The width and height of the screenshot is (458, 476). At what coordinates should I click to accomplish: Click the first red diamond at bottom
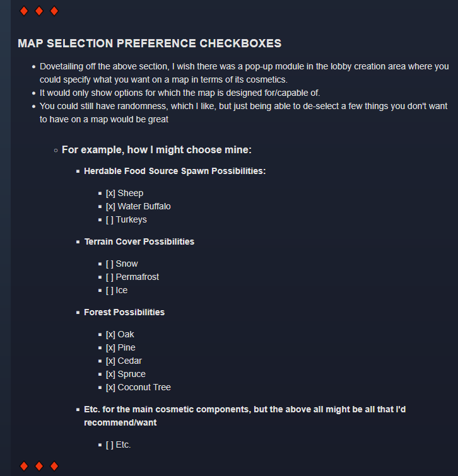pyautogui.click(x=24, y=466)
